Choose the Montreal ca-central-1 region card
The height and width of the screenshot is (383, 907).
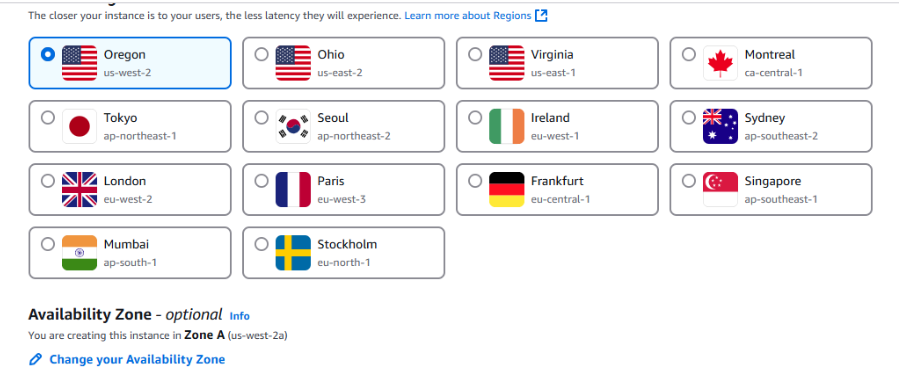(770, 63)
